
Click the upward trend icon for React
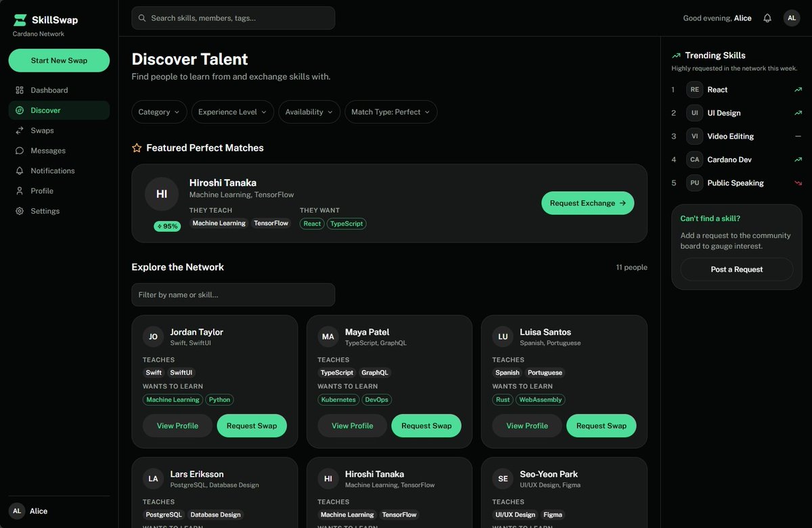click(x=798, y=90)
